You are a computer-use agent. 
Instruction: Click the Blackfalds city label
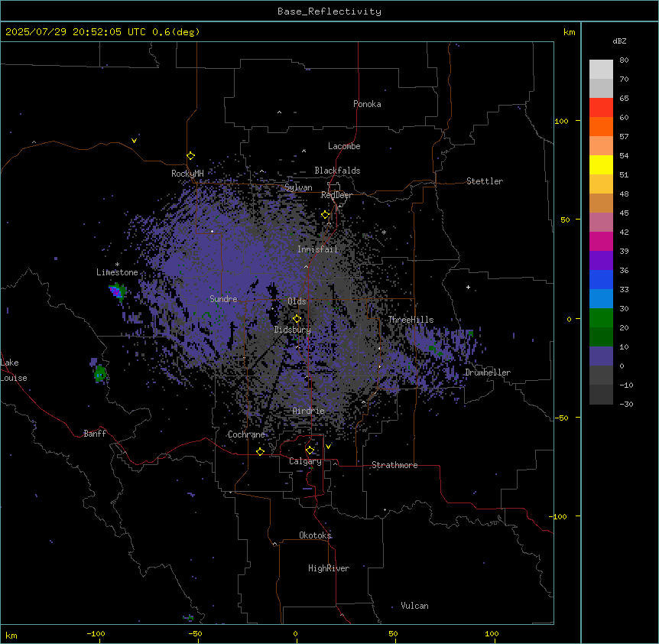(337, 171)
